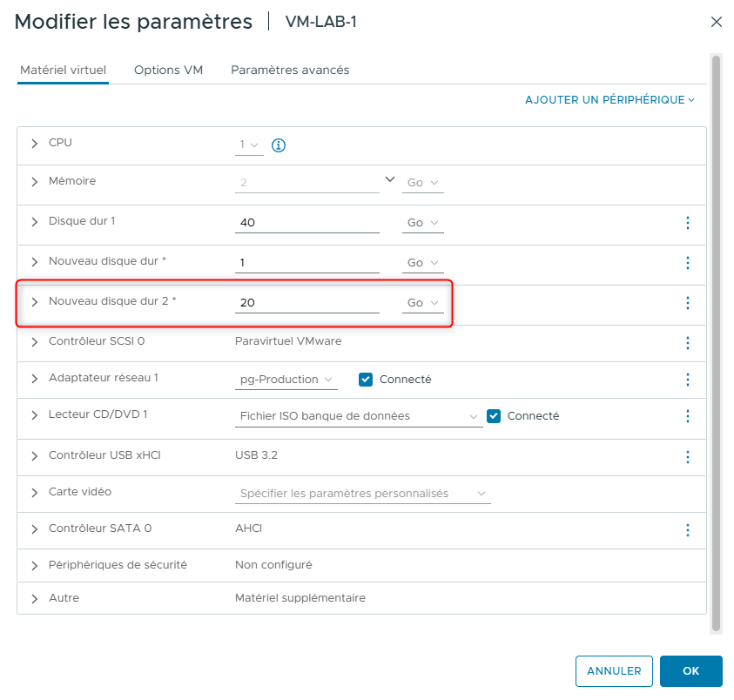The width and height of the screenshot is (734, 700).
Task: Open Contrôleur SATA 0 actions menu
Action: [x=687, y=529]
